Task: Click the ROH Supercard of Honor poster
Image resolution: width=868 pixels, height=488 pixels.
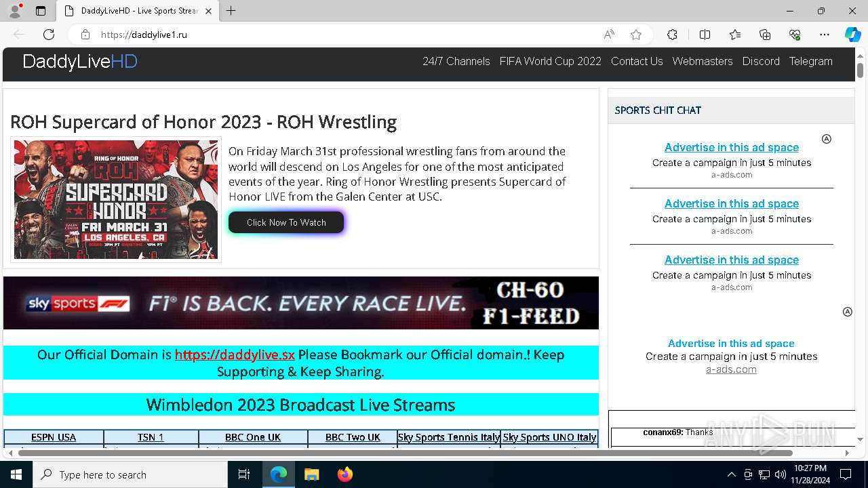Action: pyautogui.click(x=116, y=199)
